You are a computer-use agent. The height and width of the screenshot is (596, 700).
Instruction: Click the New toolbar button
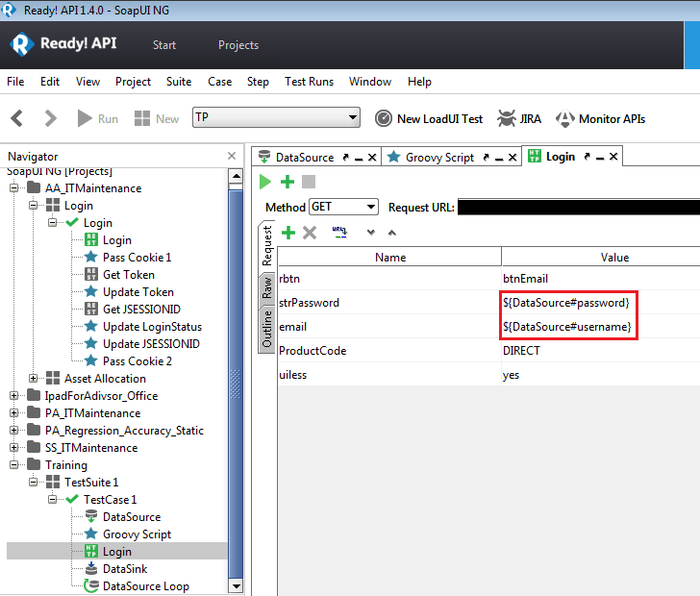[157, 119]
